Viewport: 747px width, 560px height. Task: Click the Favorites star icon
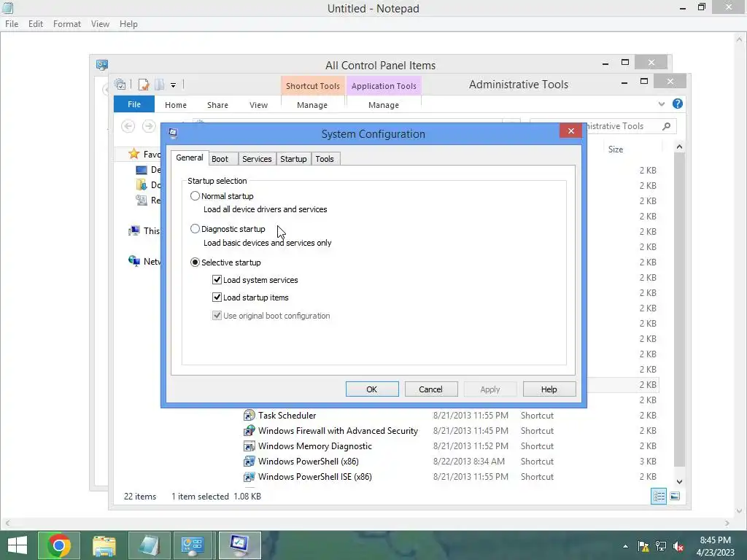134,154
